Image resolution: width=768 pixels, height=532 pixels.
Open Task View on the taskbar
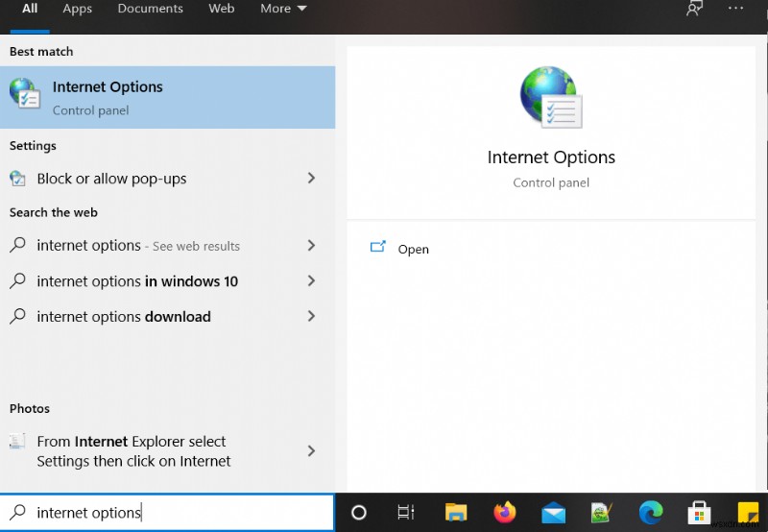pyautogui.click(x=406, y=513)
